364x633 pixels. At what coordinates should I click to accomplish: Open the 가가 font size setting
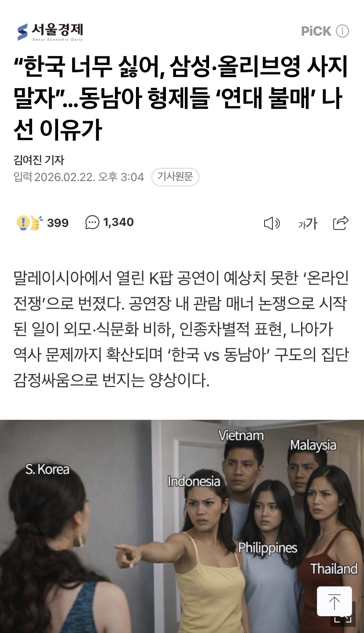click(x=308, y=224)
